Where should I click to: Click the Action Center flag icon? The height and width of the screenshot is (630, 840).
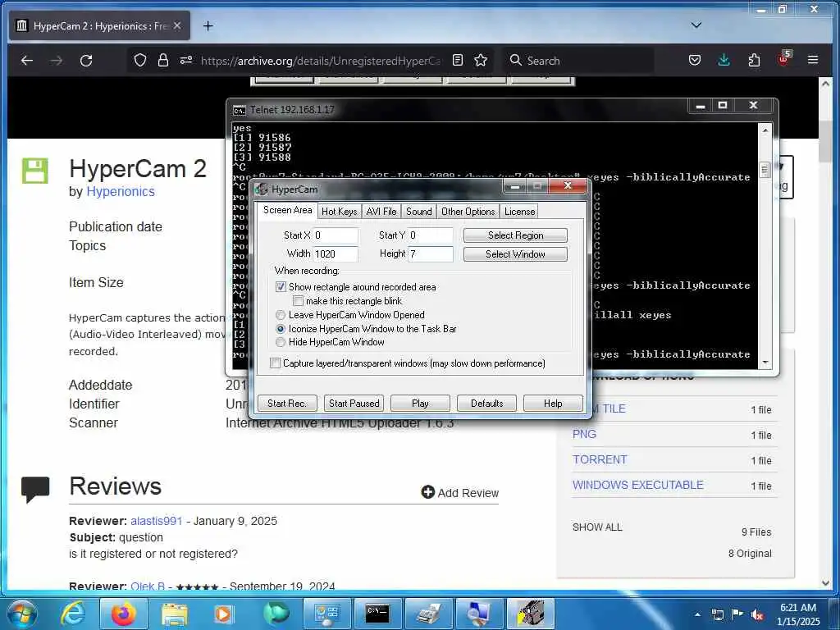[x=737, y=614]
